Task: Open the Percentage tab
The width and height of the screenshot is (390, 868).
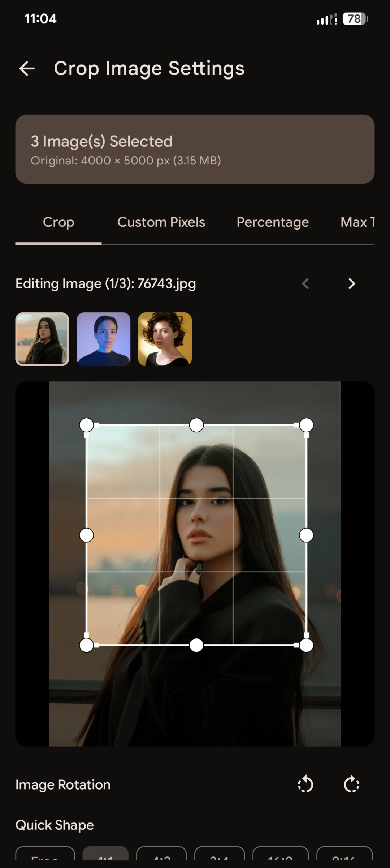Action: point(273,222)
